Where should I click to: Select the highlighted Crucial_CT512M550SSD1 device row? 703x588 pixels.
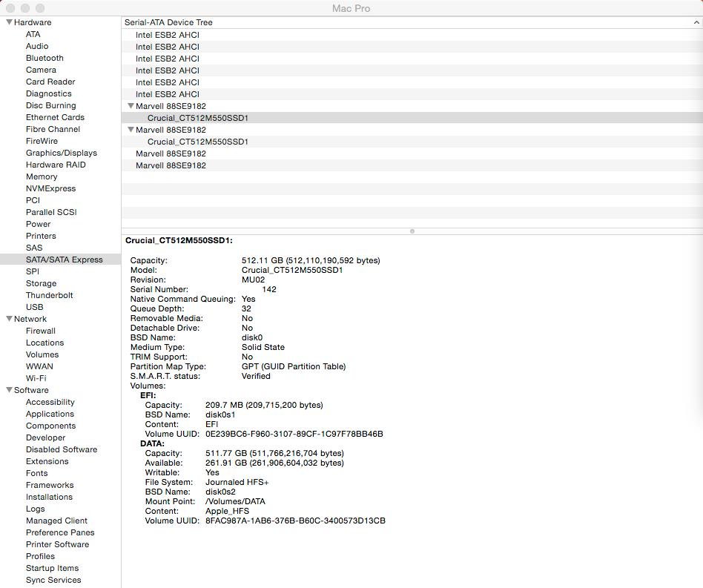point(412,118)
